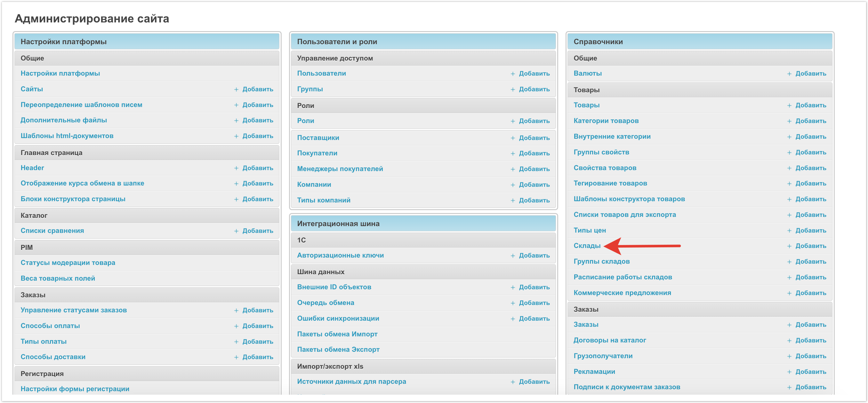
Task: Click the plus icon beside Пользователи
Action: click(512, 73)
